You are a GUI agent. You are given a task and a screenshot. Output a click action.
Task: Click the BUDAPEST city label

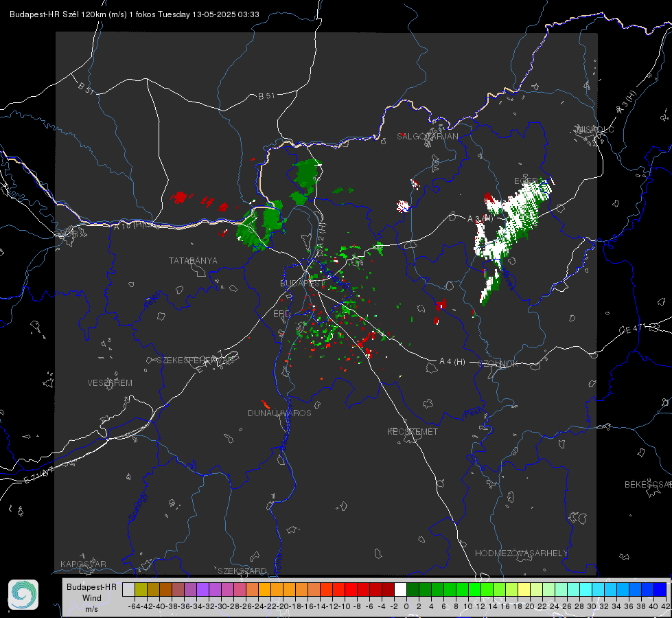click(303, 284)
